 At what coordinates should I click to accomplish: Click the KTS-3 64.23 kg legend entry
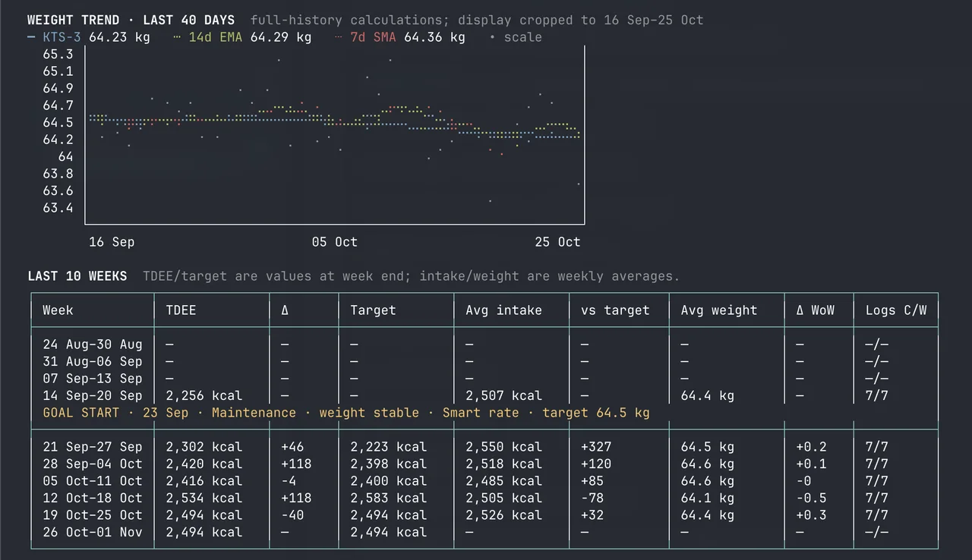tap(89, 37)
